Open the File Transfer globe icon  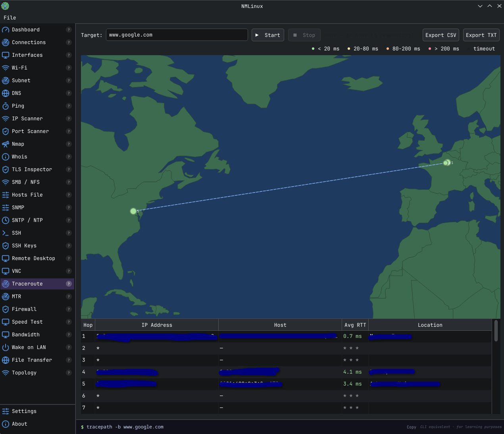coord(6,360)
